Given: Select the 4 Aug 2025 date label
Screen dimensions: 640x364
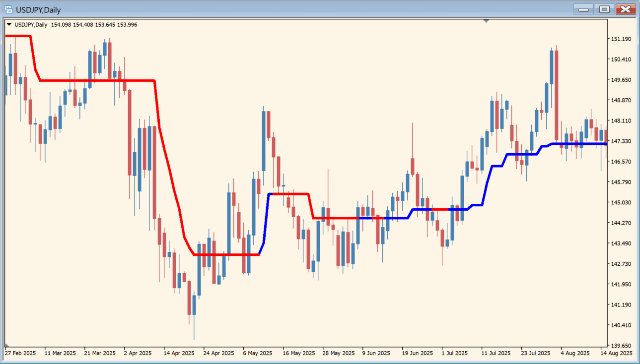Looking at the screenshot, I should (575, 354).
